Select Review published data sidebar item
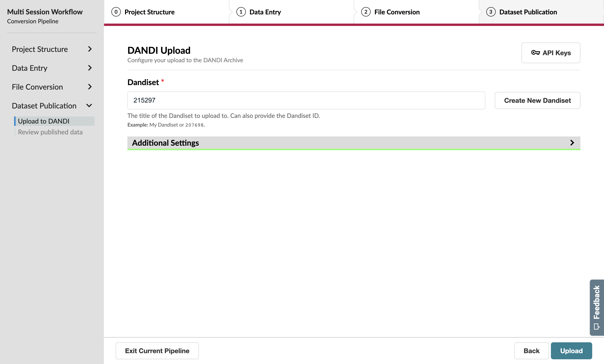Screen dimensions: 604x364 (x=54, y=132)
